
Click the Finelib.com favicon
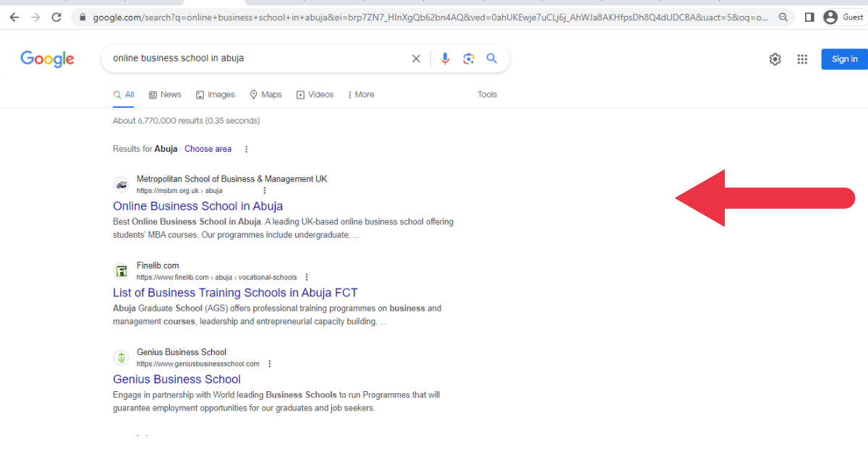tap(121, 271)
